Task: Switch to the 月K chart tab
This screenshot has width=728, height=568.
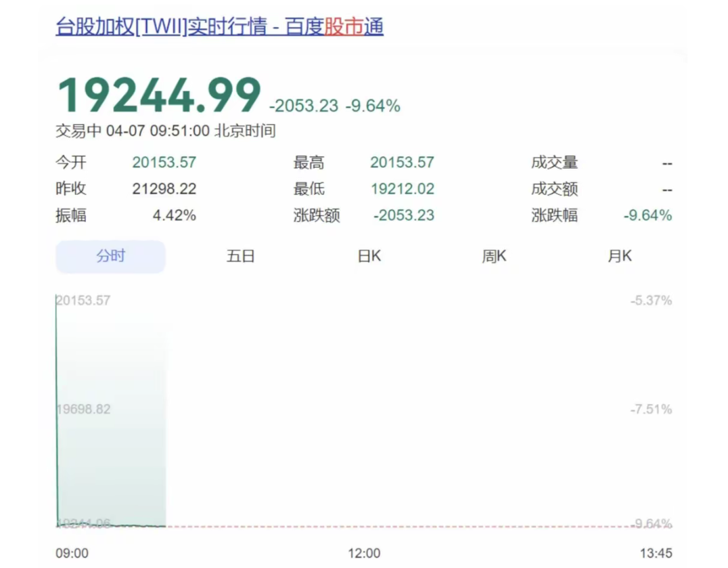Action: tap(618, 256)
